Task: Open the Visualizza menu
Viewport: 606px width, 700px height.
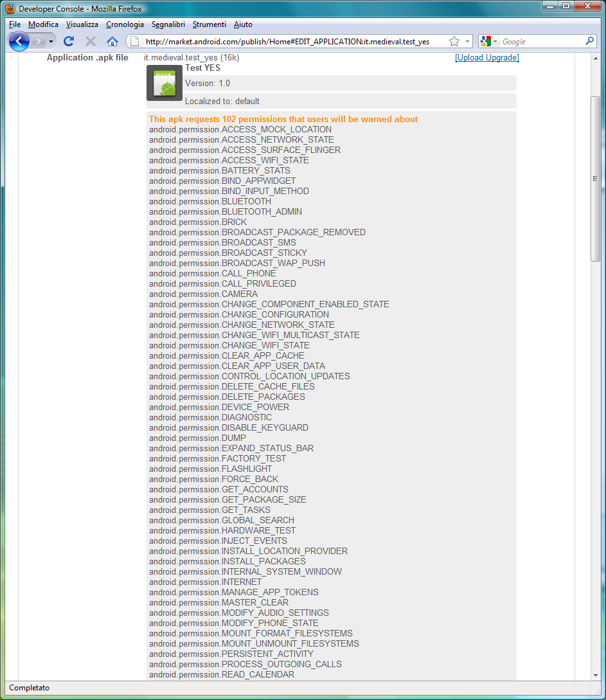Action: click(82, 24)
